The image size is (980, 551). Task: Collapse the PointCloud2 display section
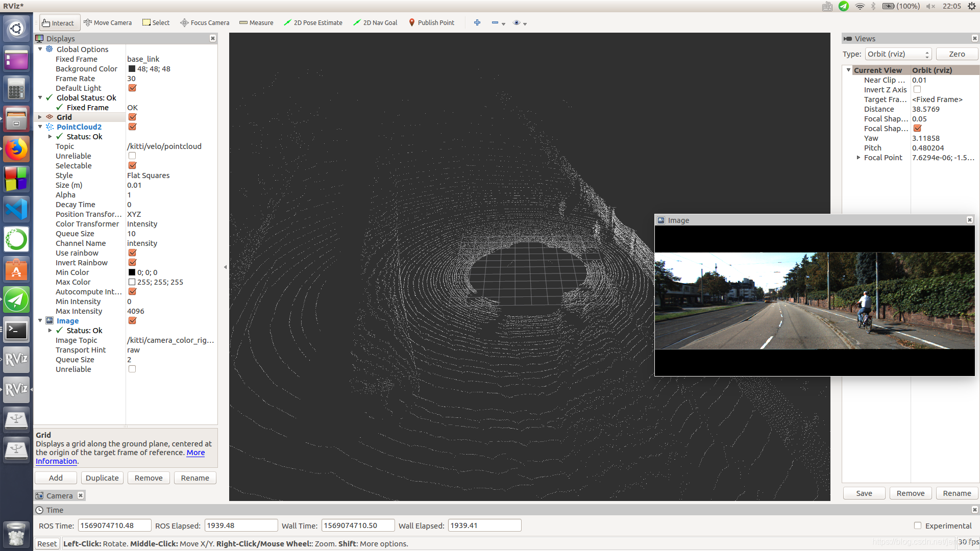[x=40, y=127]
